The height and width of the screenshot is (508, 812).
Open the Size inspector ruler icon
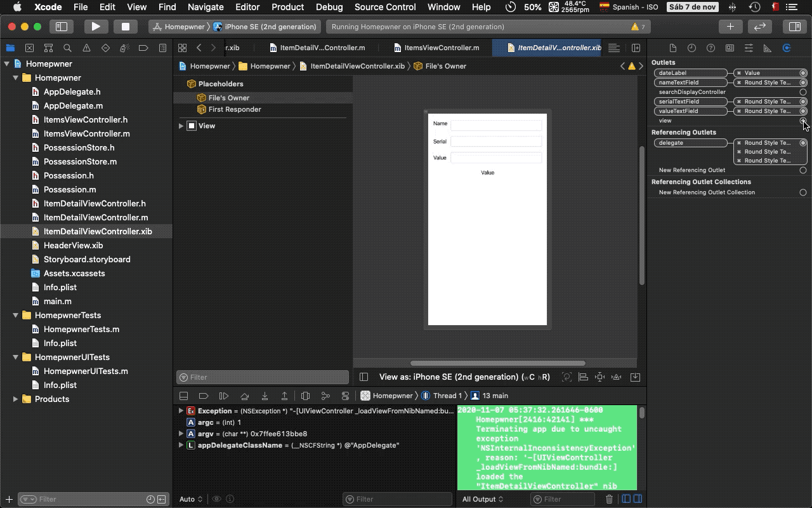click(768, 48)
